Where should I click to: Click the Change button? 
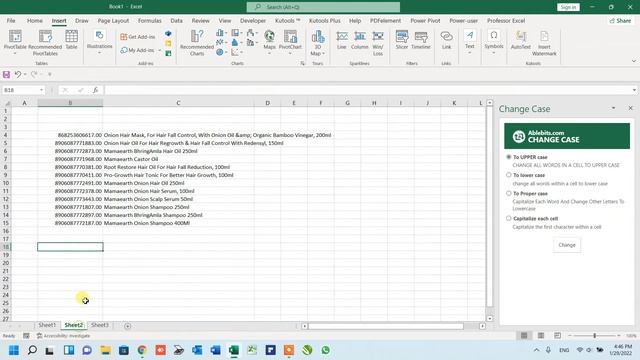click(567, 245)
